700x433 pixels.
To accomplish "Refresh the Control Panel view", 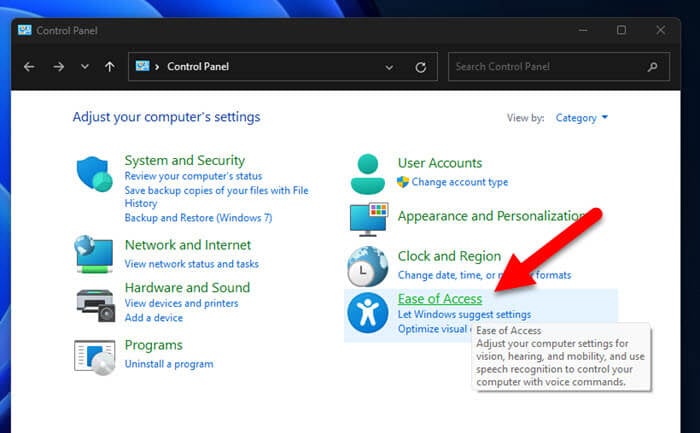I will [421, 67].
